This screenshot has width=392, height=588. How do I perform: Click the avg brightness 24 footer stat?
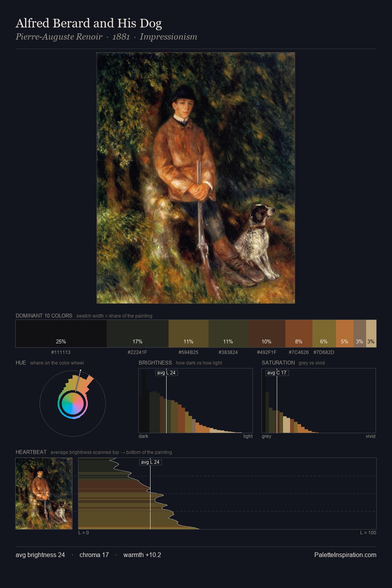(40, 555)
